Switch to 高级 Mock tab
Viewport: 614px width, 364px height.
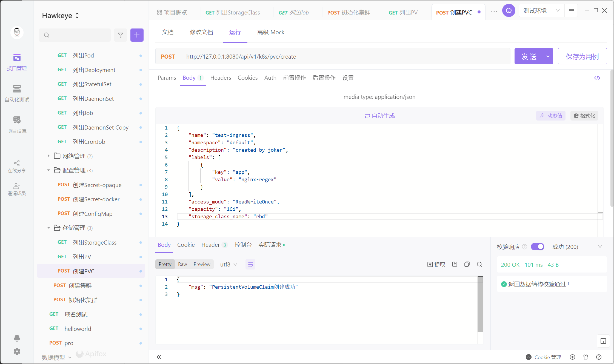(x=271, y=32)
